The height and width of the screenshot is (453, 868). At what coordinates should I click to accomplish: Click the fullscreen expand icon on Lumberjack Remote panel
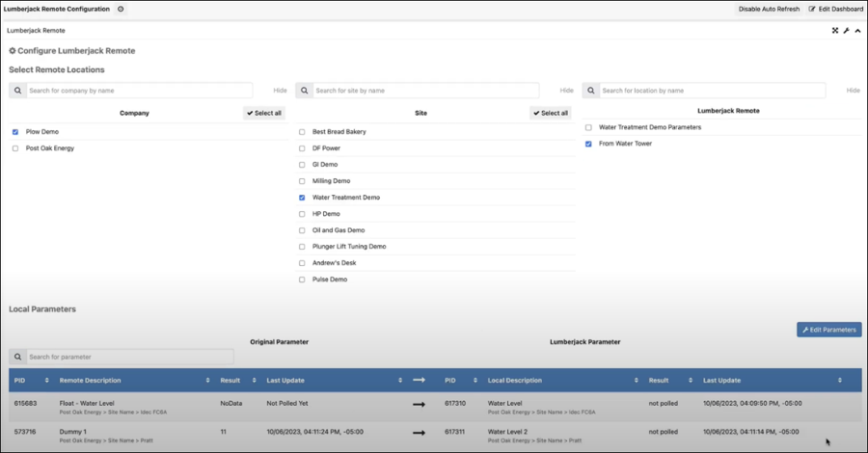click(835, 31)
